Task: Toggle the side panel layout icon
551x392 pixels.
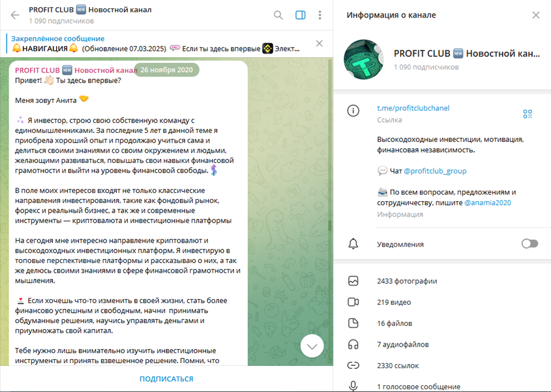Action: point(300,15)
